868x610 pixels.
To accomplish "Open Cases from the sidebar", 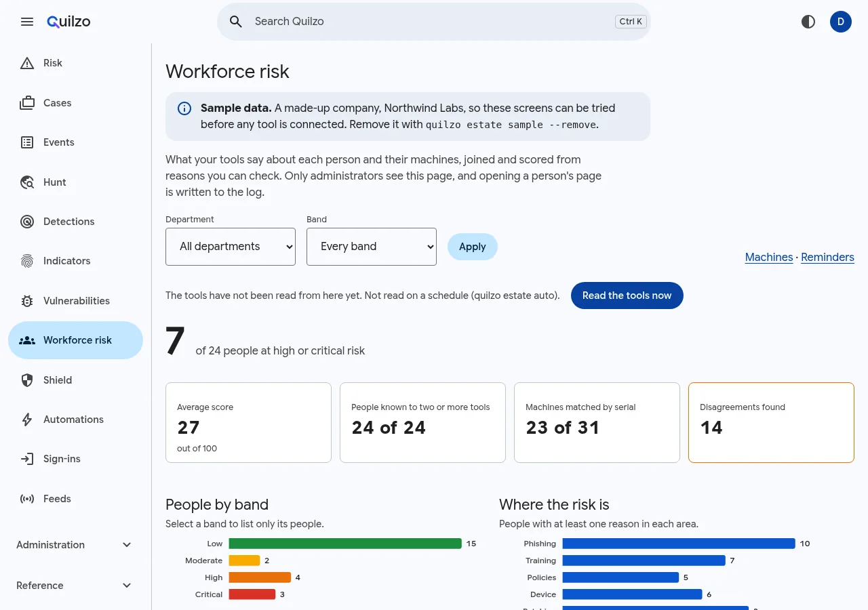I will (75, 103).
